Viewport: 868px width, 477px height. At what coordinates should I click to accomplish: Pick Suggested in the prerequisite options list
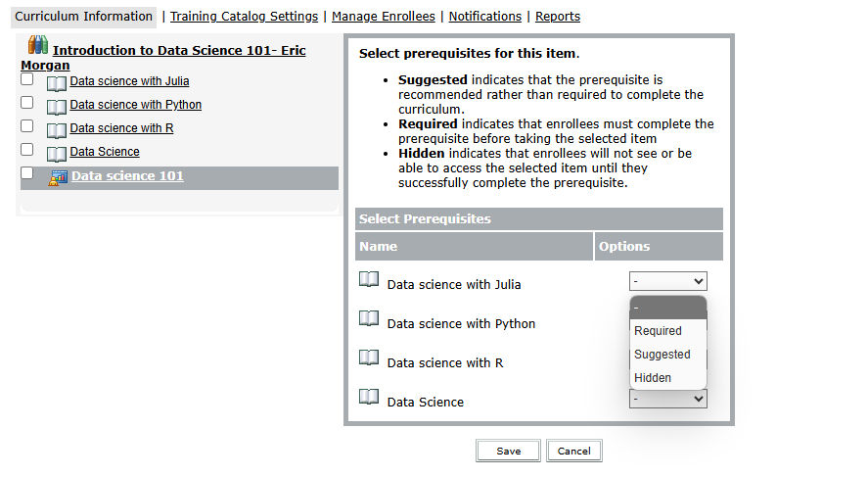click(x=662, y=355)
